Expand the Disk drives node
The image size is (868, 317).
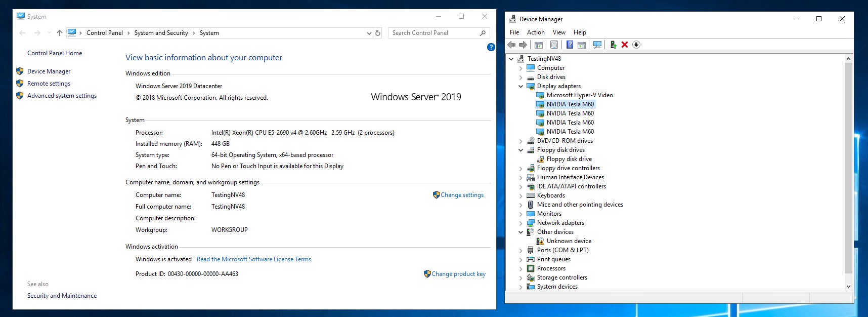(x=520, y=77)
